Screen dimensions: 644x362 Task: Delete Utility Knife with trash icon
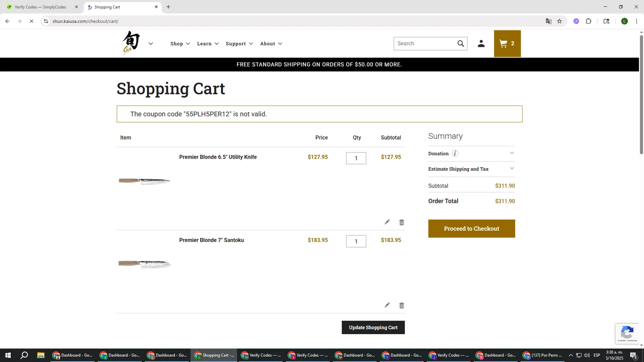[x=401, y=222]
